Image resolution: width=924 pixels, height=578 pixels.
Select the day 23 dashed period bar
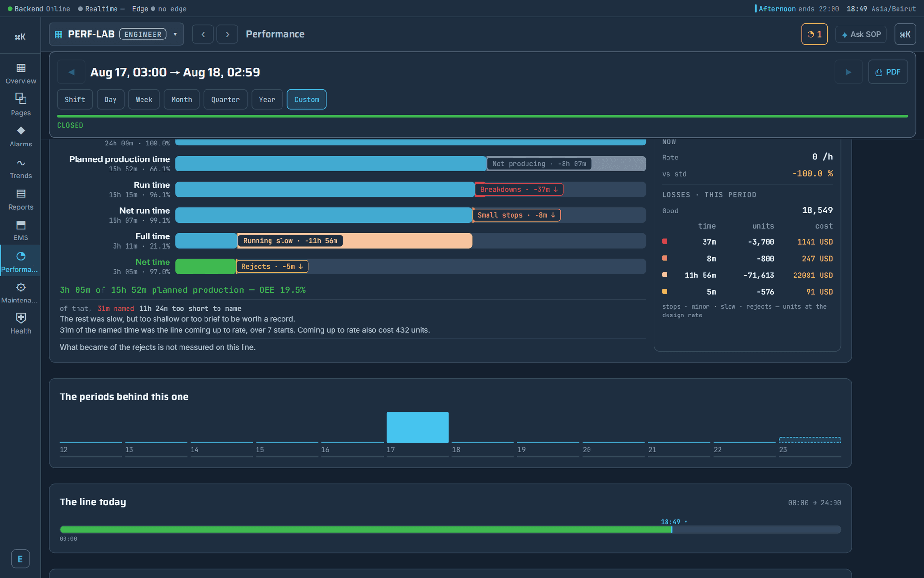[x=810, y=440]
